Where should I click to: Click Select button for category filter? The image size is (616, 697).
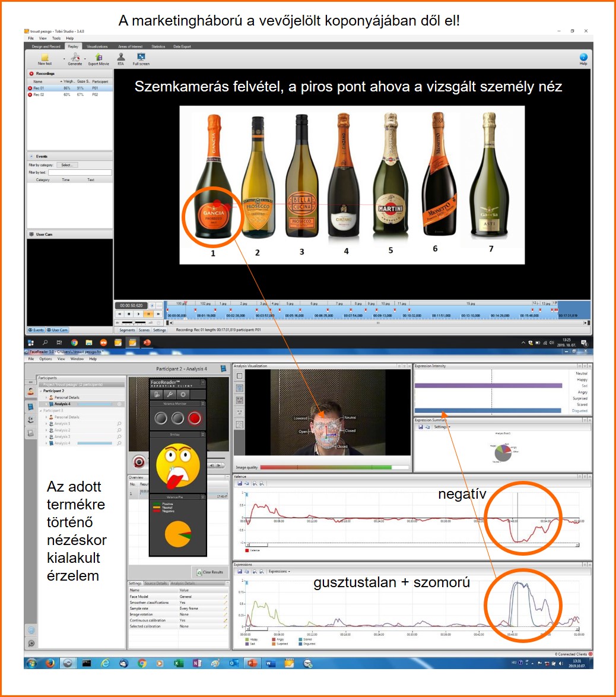(x=67, y=165)
